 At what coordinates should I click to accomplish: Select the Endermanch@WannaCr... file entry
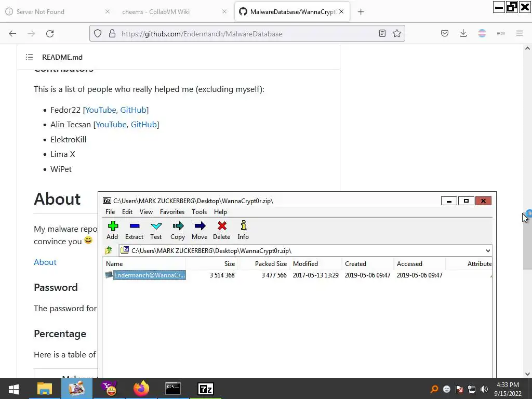[150, 275]
